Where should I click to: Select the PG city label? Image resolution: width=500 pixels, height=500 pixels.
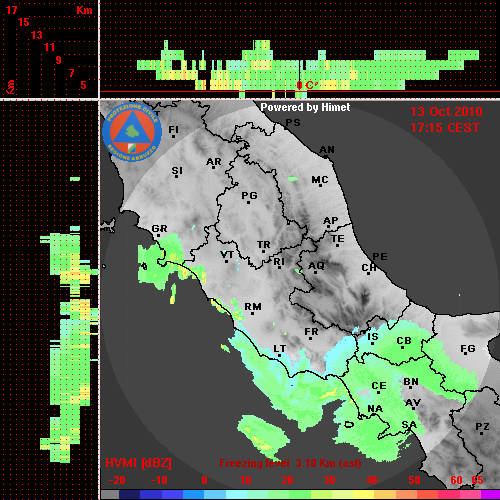pyautogui.click(x=249, y=195)
